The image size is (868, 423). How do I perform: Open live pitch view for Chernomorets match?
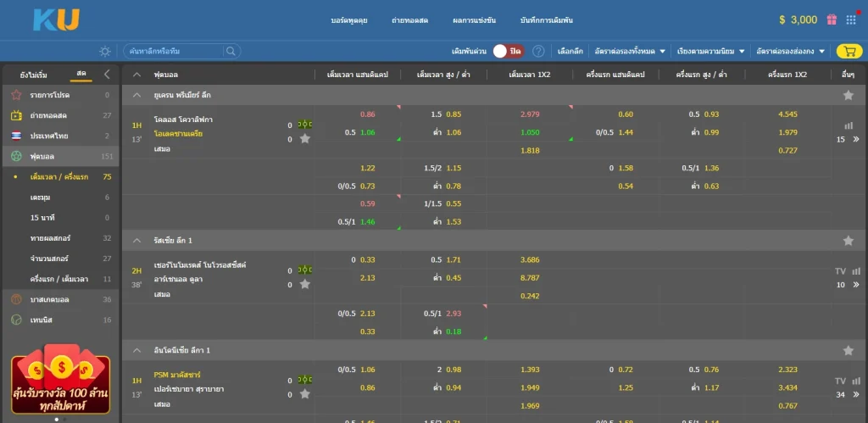tap(305, 270)
